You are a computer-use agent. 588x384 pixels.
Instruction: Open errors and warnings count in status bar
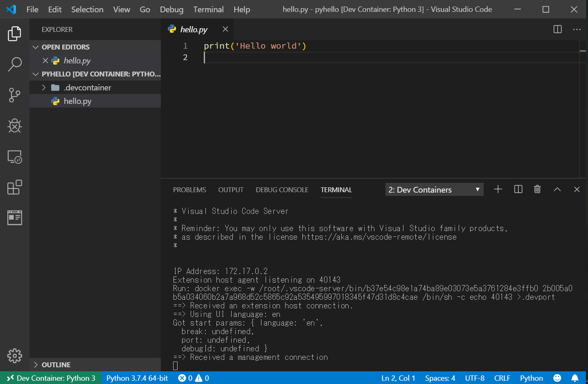(194, 378)
